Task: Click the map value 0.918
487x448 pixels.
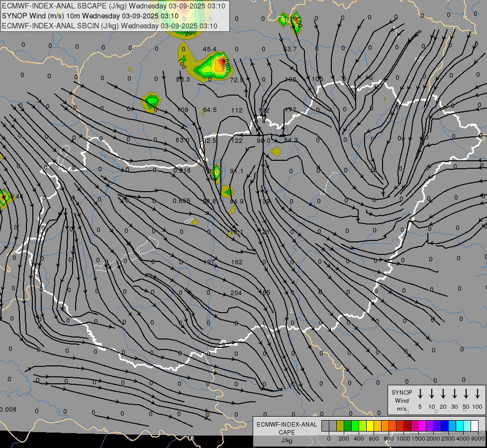Action: tap(182, 170)
